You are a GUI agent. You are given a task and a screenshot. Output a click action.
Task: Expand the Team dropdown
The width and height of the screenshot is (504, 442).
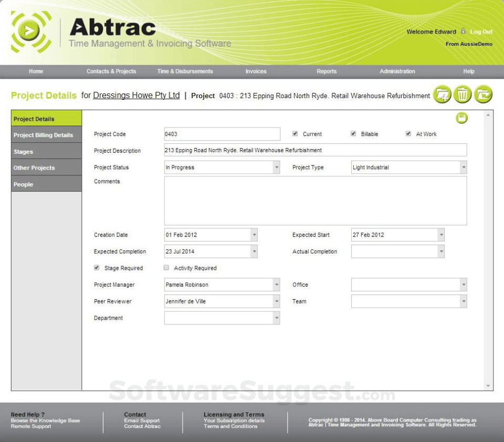tap(464, 301)
